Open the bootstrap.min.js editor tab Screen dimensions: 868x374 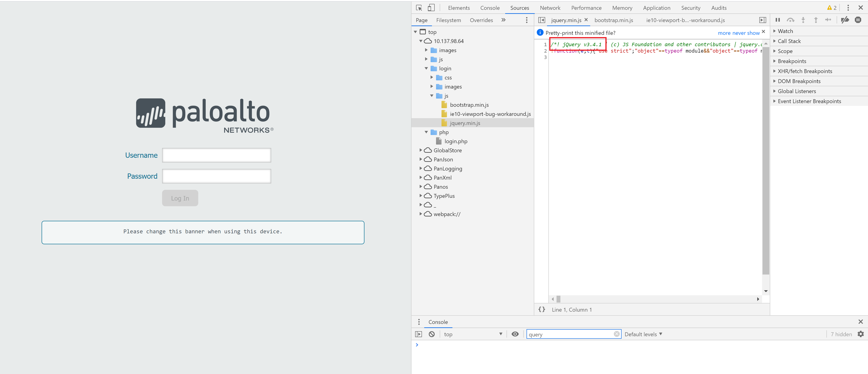(x=614, y=20)
